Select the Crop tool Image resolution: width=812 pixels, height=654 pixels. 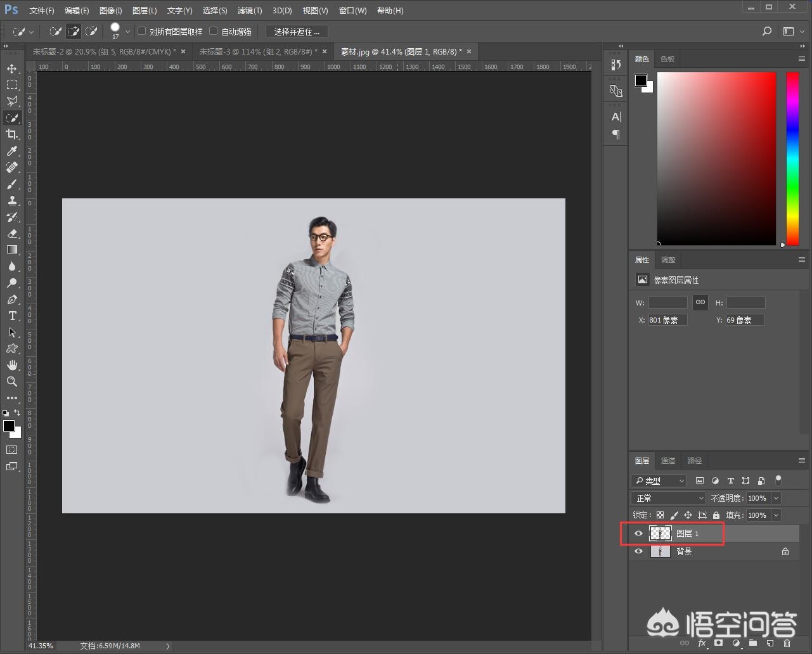pyautogui.click(x=12, y=134)
